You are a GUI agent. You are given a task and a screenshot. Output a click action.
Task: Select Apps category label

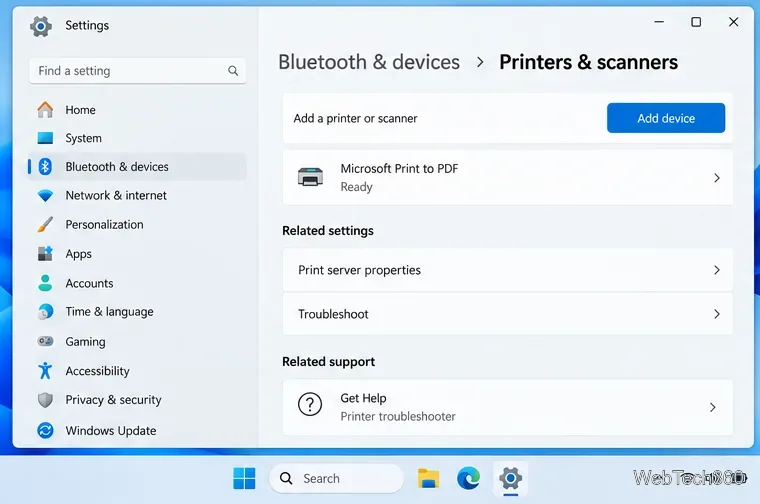pos(79,254)
